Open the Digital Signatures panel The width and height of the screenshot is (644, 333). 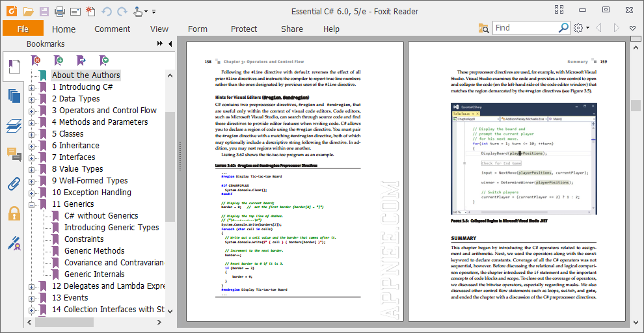(14, 243)
